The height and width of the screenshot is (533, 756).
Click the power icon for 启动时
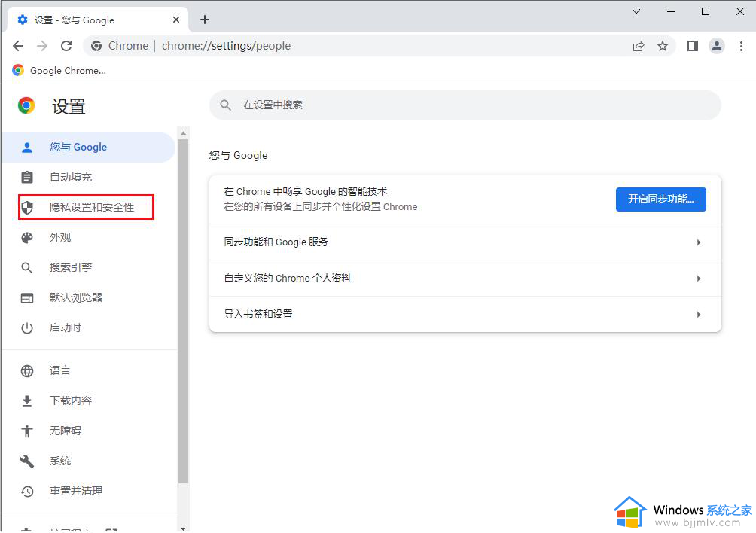27,328
